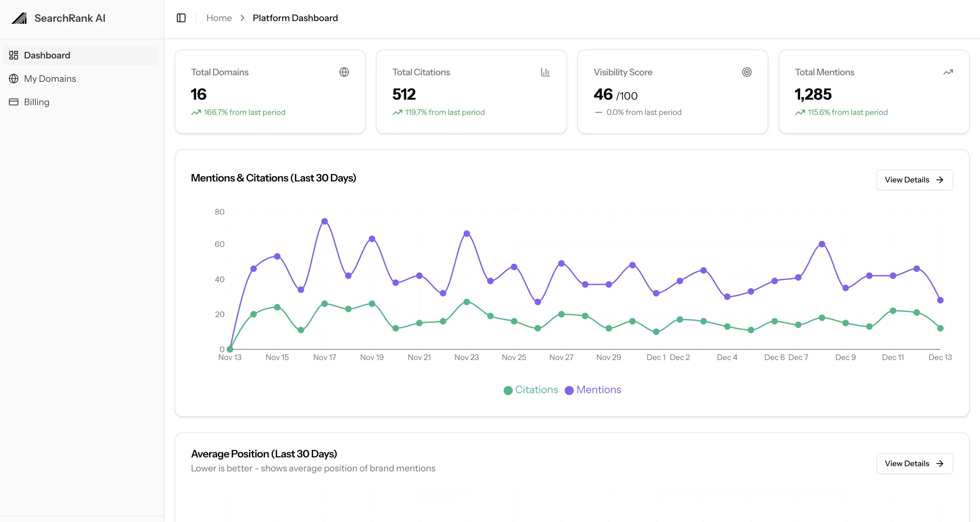
Task: Click the globe icon next to My Domains
Action: click(x=14, y=79)
